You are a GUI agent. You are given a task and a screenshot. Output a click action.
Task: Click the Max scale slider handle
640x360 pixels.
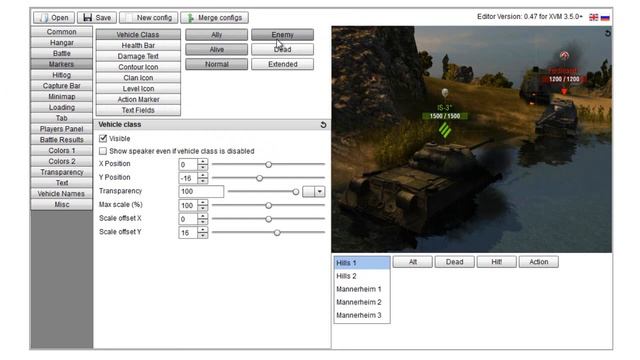(268, 205)
